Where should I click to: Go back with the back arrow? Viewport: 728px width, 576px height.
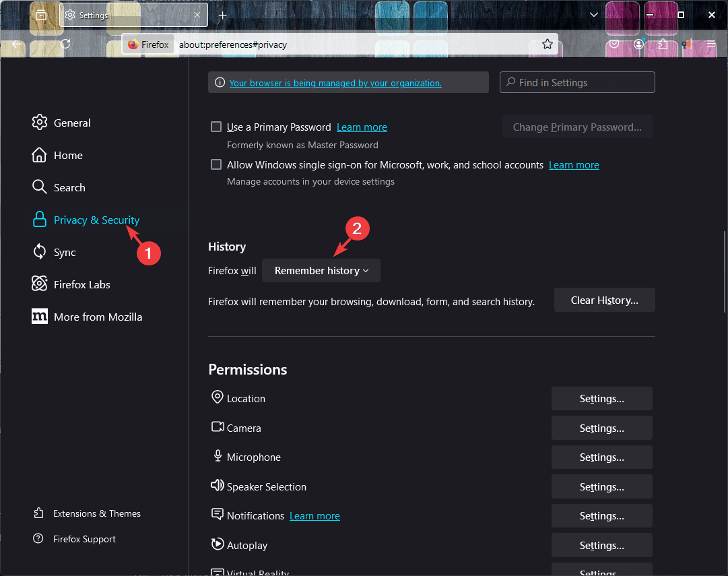[18, 44]
